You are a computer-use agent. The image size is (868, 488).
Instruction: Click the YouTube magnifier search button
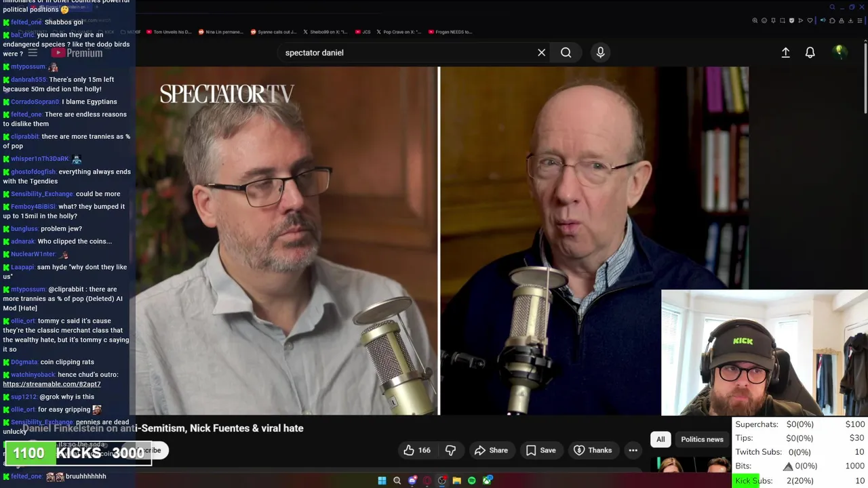[566, 52]
